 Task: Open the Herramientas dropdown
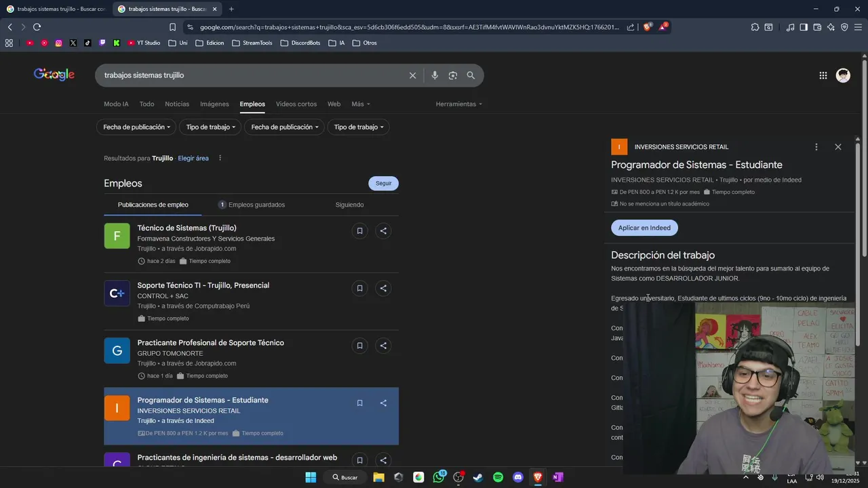459,104
